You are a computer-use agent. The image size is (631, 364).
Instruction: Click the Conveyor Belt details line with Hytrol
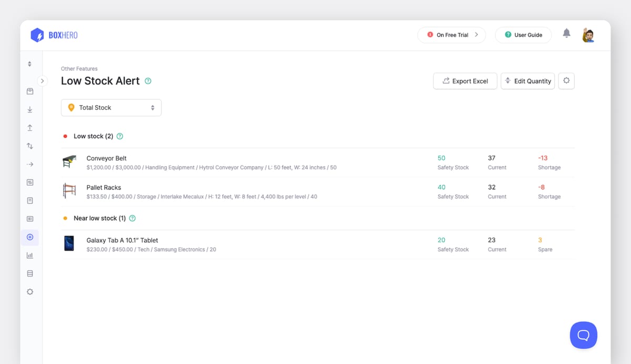[x=211, y=168]
